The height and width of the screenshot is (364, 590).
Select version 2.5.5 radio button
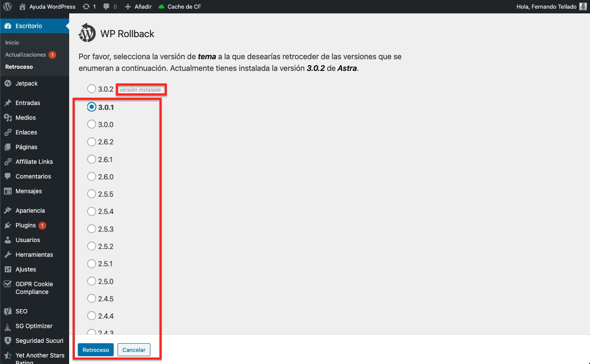[x=92, y=194]
